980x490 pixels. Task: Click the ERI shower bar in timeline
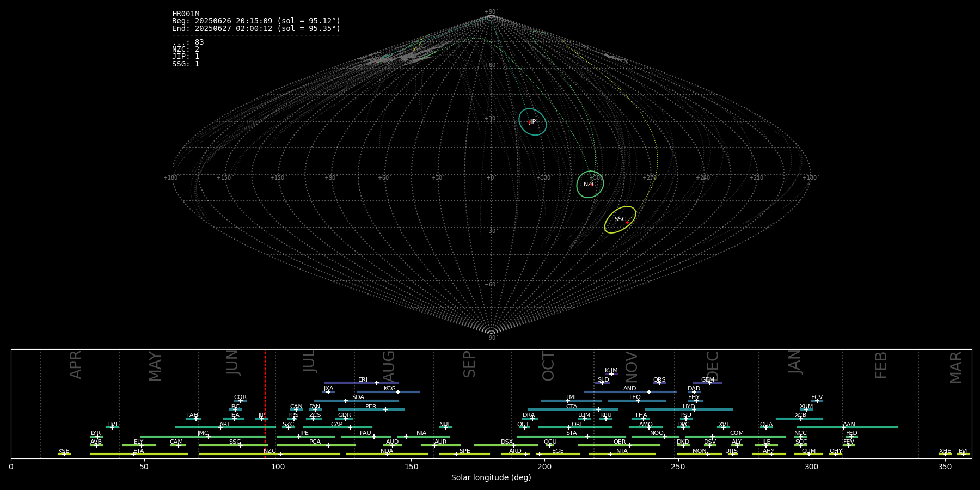(x=362, y=383)
